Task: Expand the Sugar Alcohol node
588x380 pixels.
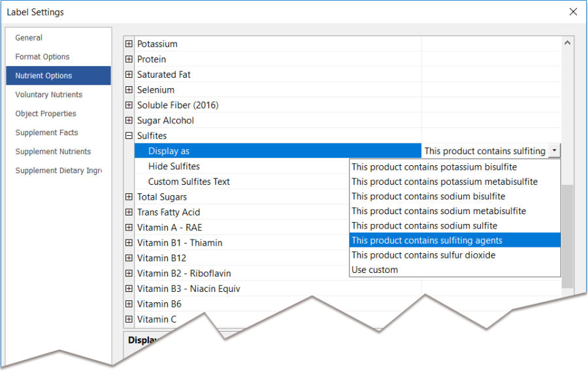Action: coord(129,121)
